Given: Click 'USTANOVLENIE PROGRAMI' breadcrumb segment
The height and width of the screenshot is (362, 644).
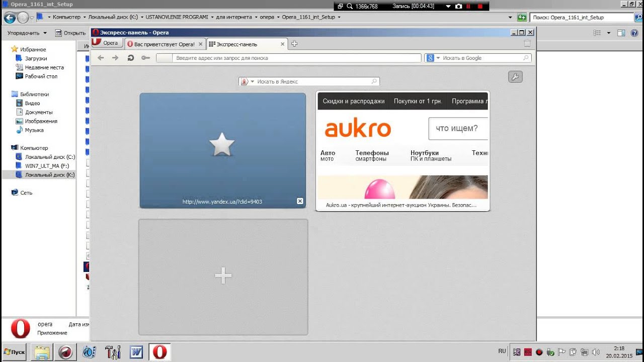Looking at the screenshot, I should pyautogui.click(x=177, y=17).
